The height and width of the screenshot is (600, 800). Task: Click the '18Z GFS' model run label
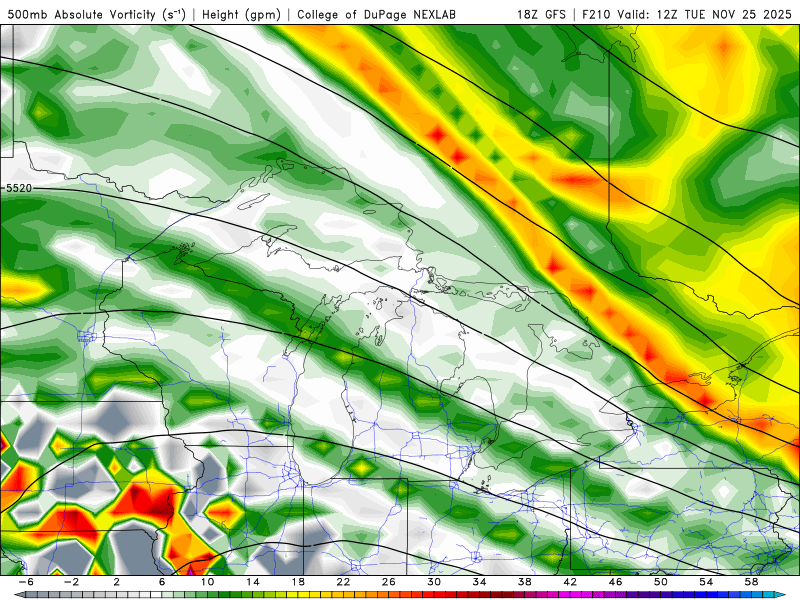[541, 14]
